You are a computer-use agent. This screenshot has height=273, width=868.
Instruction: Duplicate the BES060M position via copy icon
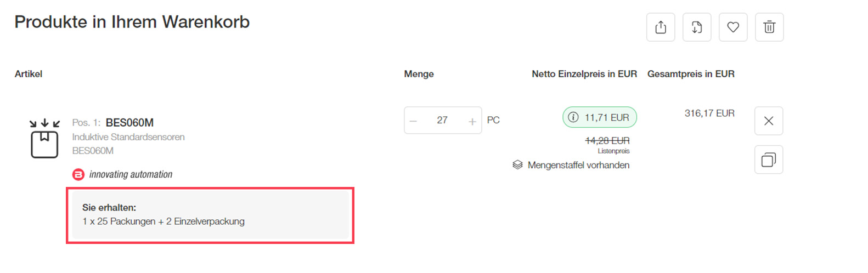769,160
